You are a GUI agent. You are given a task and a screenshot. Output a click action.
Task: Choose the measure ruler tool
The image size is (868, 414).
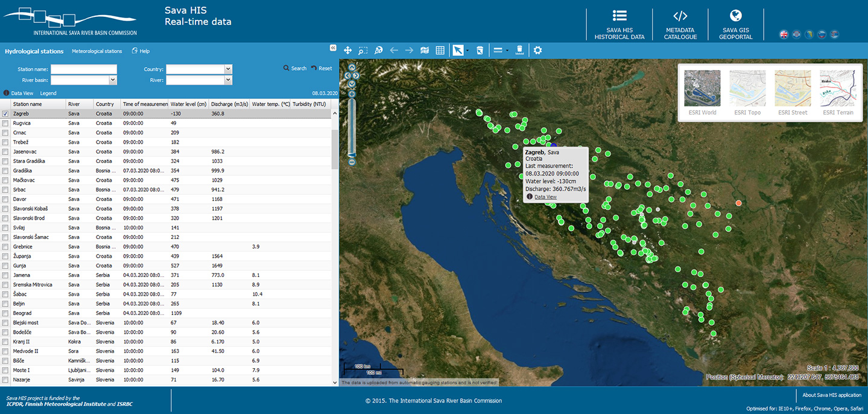[x=498, y=50]
